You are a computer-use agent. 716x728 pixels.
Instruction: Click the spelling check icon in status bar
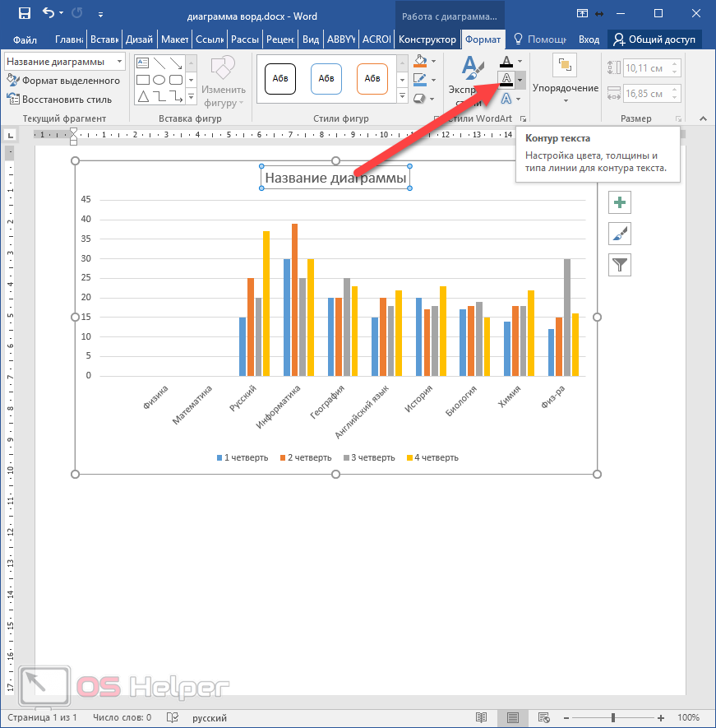point(173,717)
